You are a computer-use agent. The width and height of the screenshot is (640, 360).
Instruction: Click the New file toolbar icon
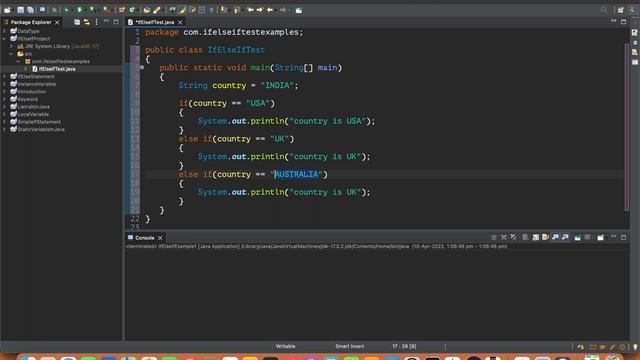coord(7,10)
